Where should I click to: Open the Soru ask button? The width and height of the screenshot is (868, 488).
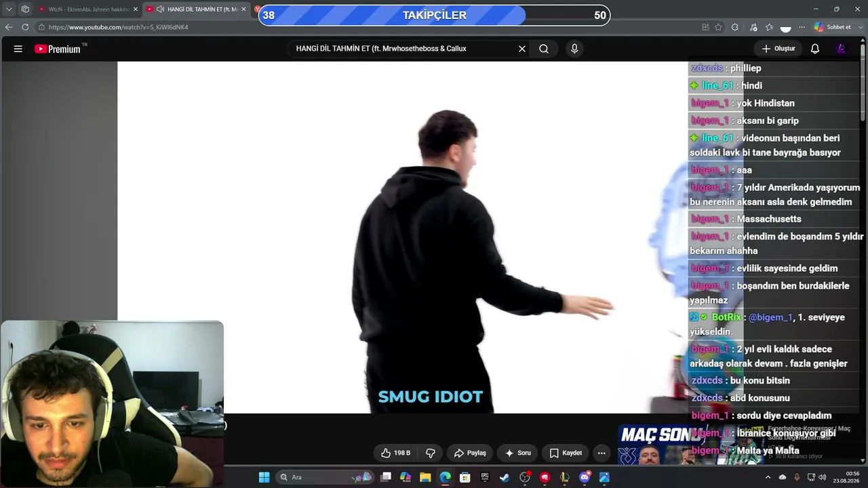[x=517, y=453]
